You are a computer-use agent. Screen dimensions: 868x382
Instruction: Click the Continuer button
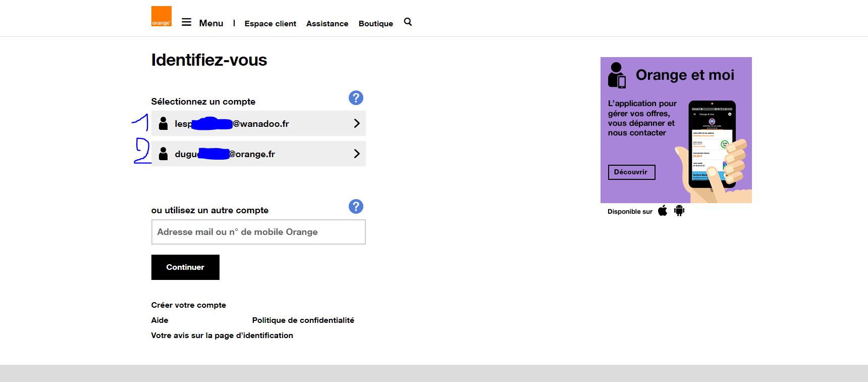pyautogui.click(x=185, y=267)
